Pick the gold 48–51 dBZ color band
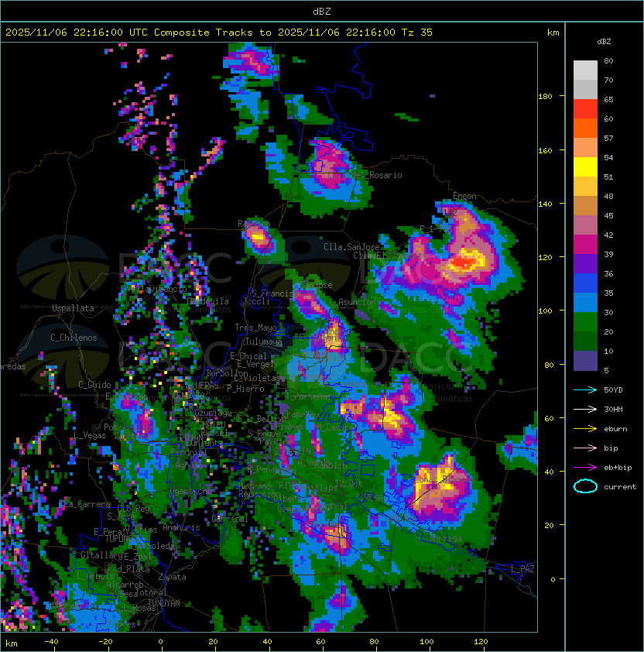 tap(585, 187)
